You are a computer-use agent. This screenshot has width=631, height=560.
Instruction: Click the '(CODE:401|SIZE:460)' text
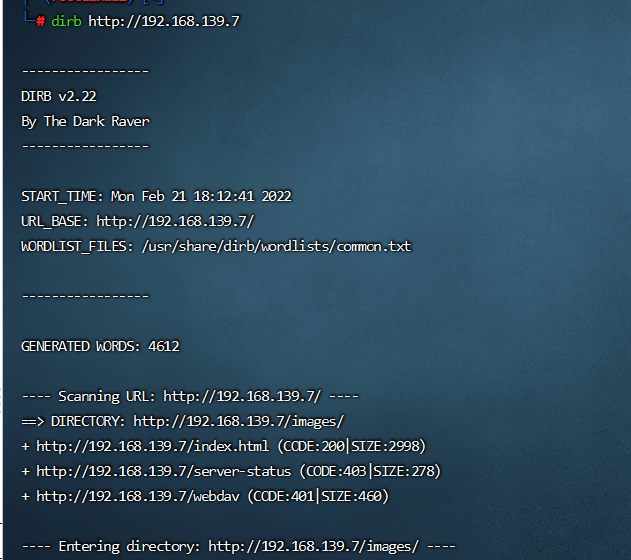point(318,496)
